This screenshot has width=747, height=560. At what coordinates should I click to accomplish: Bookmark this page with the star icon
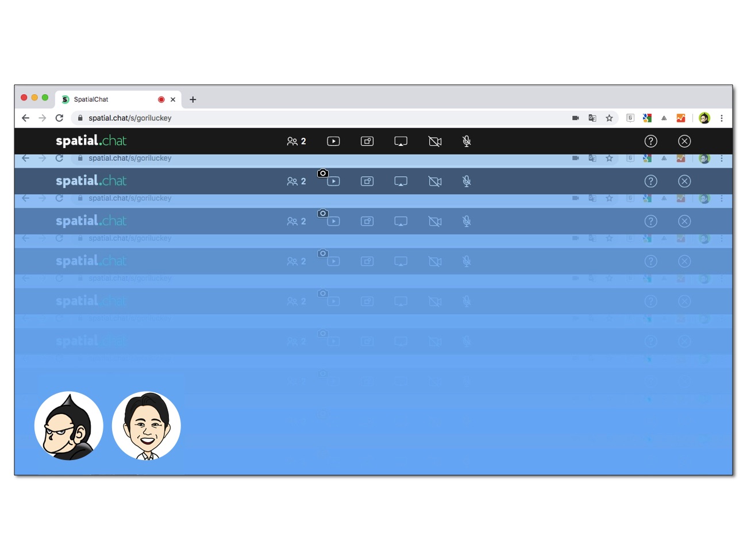pyautogui.click(x=609, y=118)
